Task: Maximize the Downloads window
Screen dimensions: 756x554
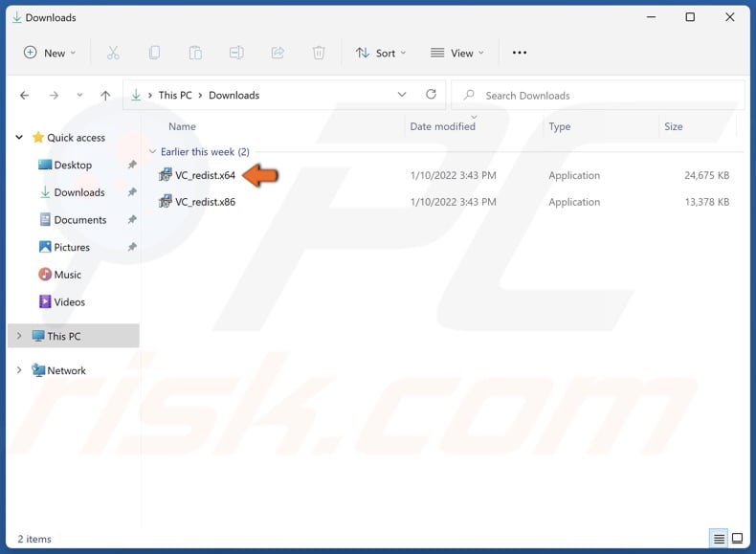Action: [x=690, y=17]
